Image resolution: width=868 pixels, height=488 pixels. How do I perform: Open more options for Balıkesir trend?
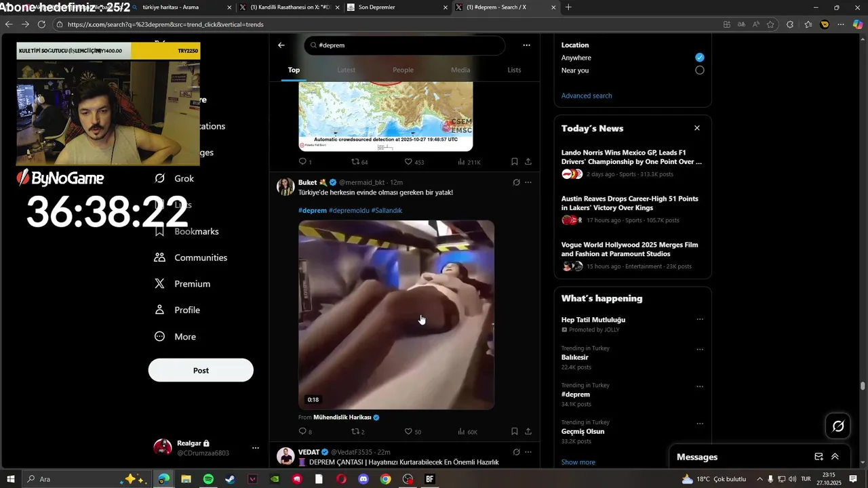pyautogui.click(x=700, y=350)
